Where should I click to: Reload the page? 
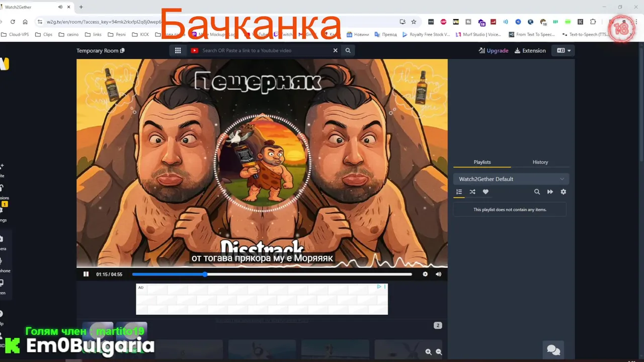[x=13, y=22]
